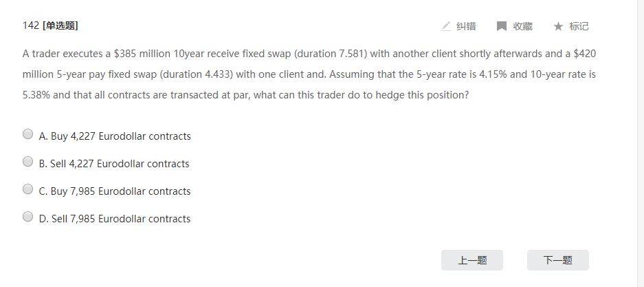The width and height of the screenshot is (644, 287).
Task: Pick radio button for option C
Action: click(x=28, y=190)
